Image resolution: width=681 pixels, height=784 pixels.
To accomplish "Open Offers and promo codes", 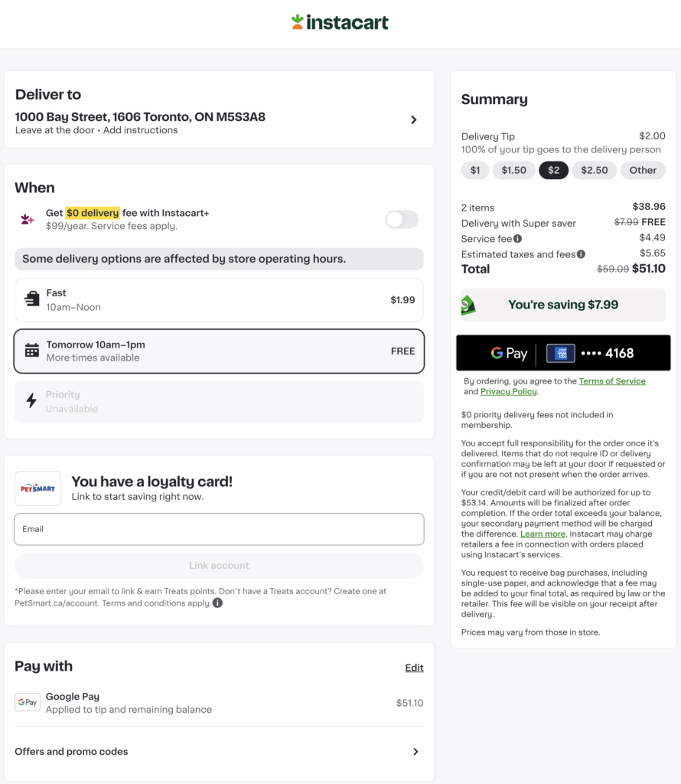I will point(219,751).
